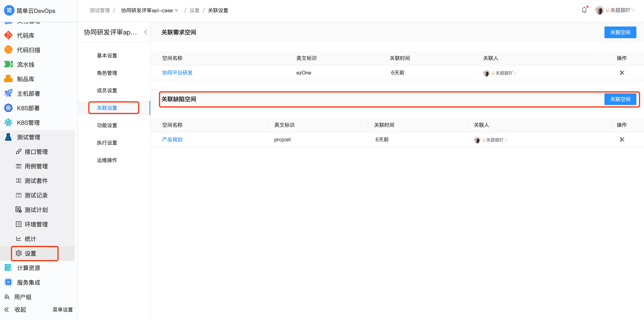Open 流水线 pipeline in sidebar
The width and height of the screenshot is (644, 320).
pyautogui.click(x=26, y=64)
